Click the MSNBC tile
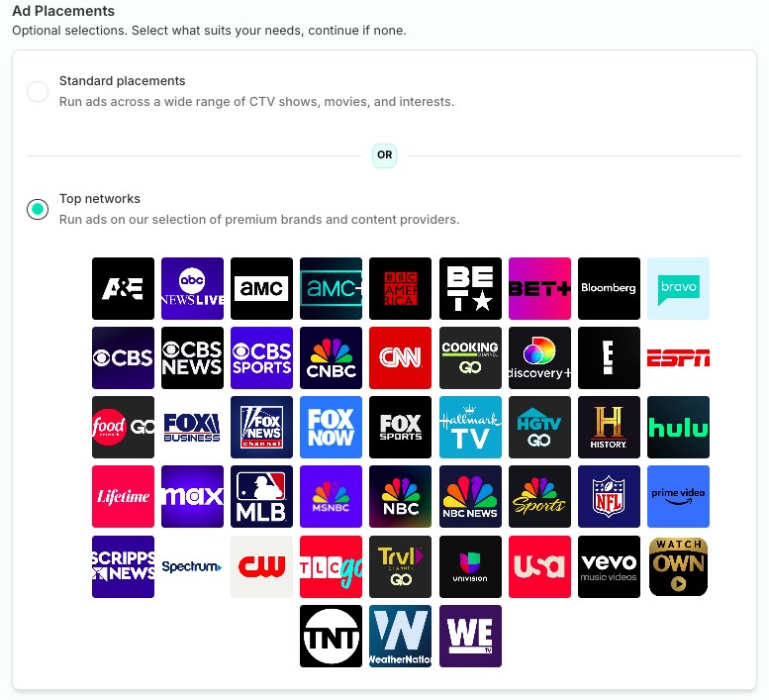Viewport: 769px width, 700px height. click(331, 497)
